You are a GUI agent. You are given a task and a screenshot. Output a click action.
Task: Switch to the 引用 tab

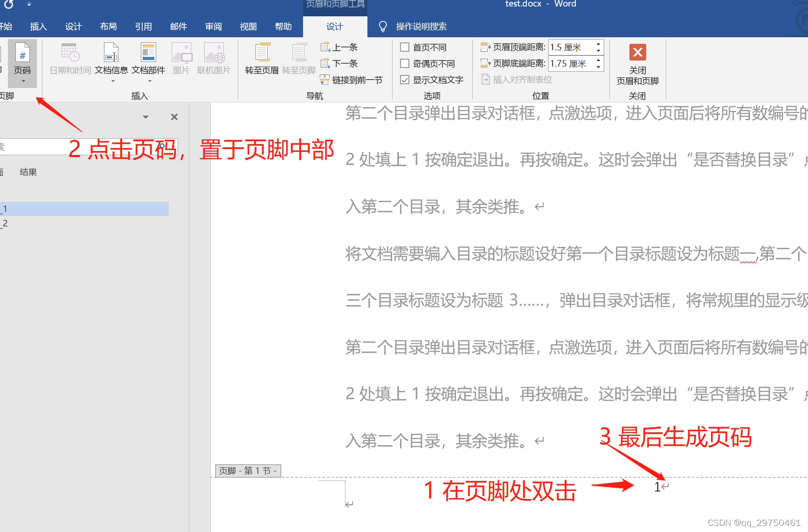point(143,27)
